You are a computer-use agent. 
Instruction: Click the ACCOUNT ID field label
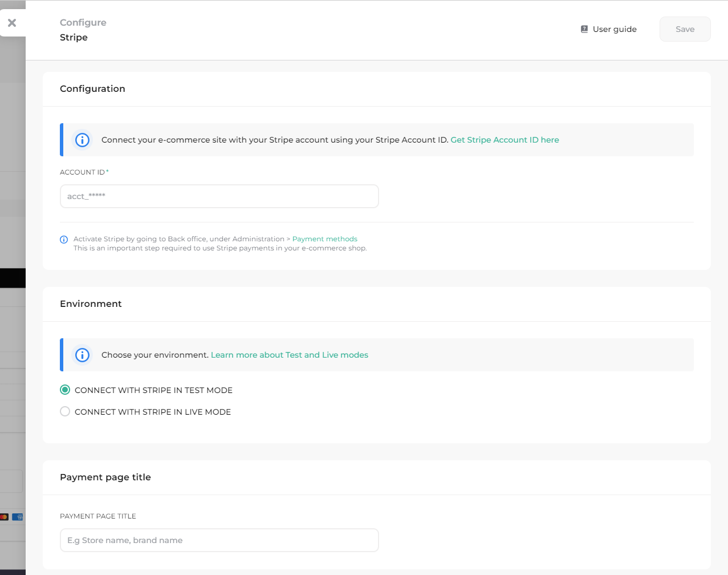click(x=83, y=172)
